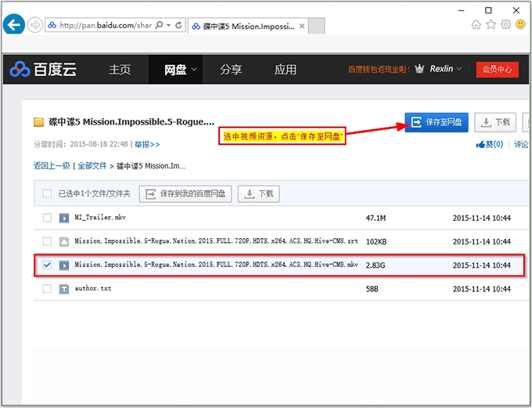Viewport: 532px width, 408px height.
Task: Click the Hive-CM8.mkv video file icon
Action: point(64,265)
